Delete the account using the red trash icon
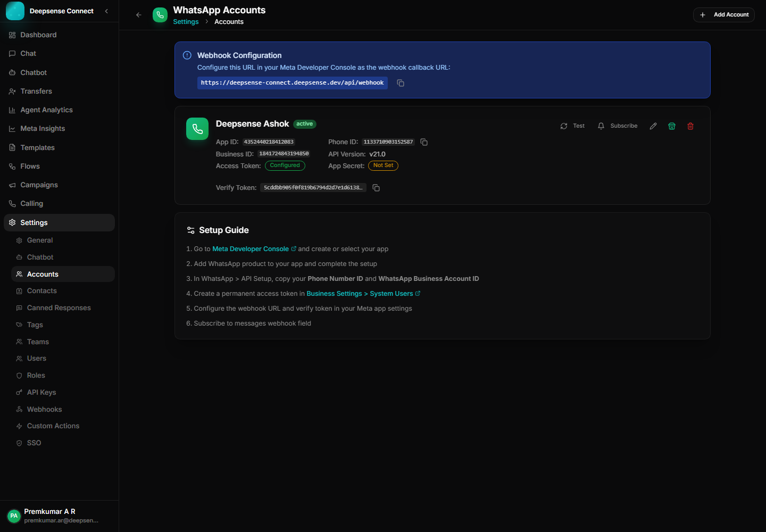This screenshot has height=532, width=766. click(690, 126)
